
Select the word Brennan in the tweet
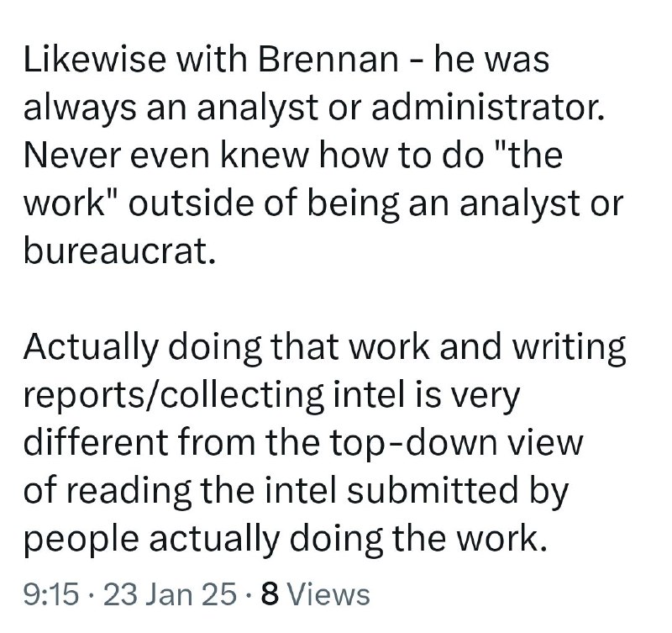coord(329,59)
